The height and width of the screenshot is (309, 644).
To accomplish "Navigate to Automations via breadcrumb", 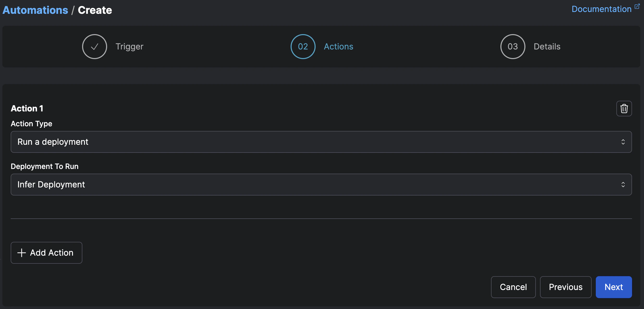I will [x=35, y=10].
